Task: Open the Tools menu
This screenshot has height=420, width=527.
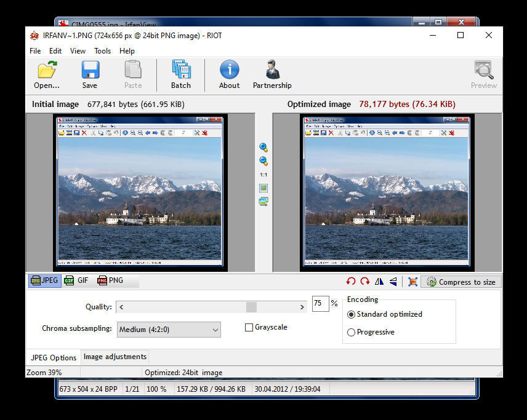Action: pyautogui.click(x=103, y=51)
